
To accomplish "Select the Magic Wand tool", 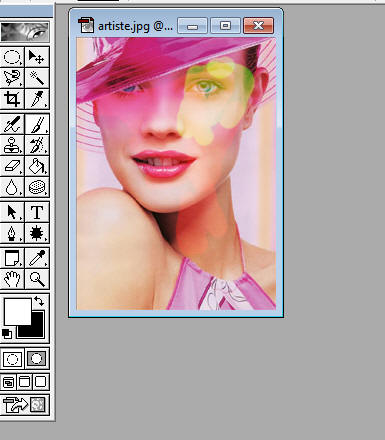I will pyautogui.click(x=37, y=78).
